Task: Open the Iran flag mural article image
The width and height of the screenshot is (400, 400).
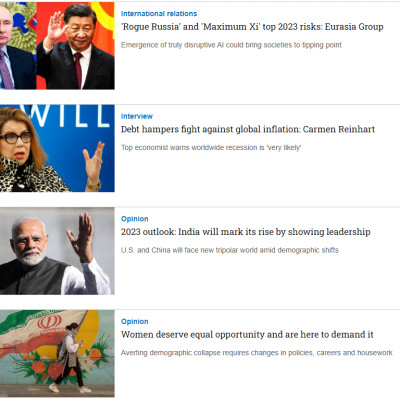Action: pyautogui.click(x=57, y=354)
